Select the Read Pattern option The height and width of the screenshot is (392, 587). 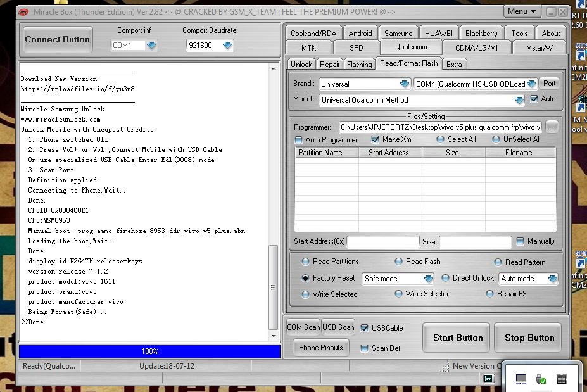(498, 262)
